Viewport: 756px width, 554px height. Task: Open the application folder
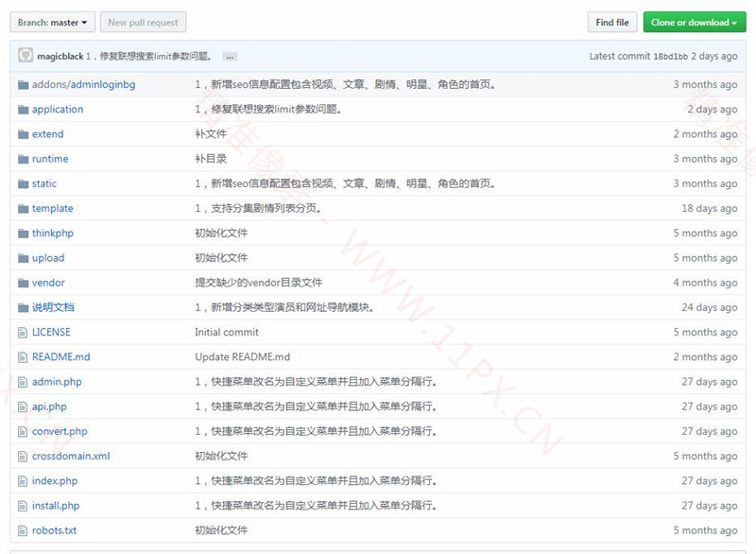(x=58, y=110)
